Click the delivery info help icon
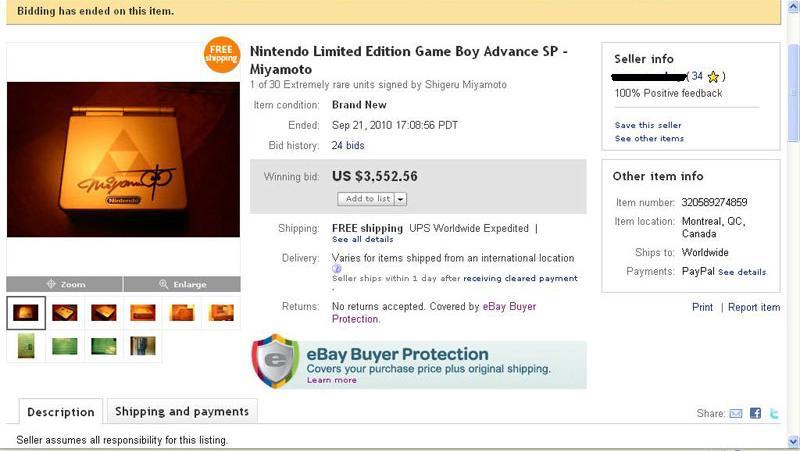The width and height of the screenshot is (800, 451). pos(336,269)
